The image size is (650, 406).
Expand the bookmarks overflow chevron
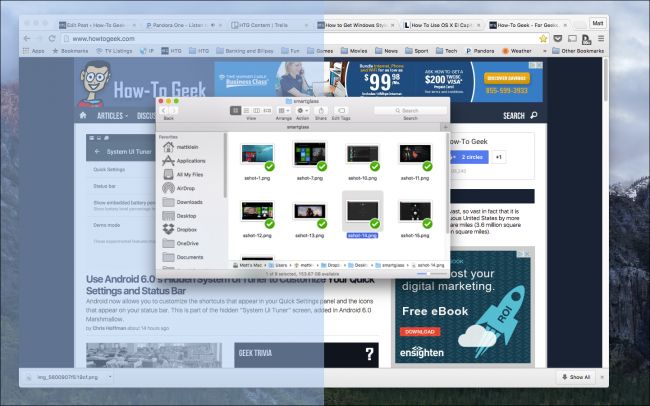click(544, 51)
